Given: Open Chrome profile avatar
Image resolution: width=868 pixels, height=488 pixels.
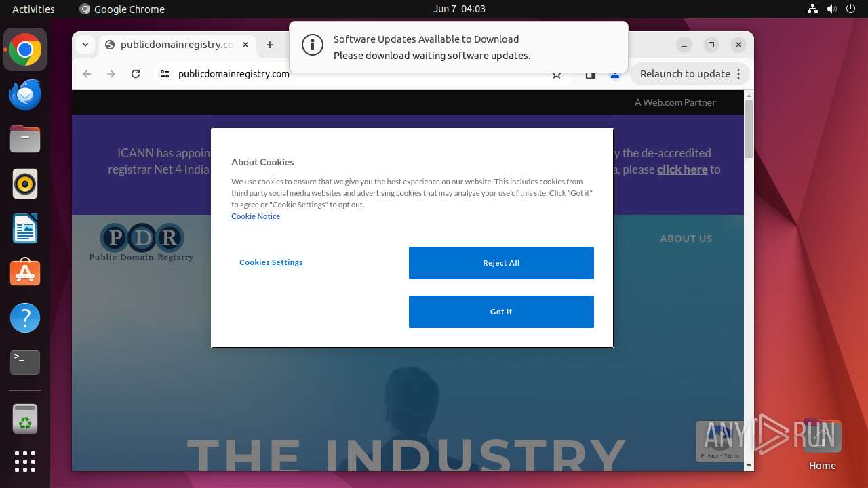Looking at the screenshot, I should click(x=615, y=75).
